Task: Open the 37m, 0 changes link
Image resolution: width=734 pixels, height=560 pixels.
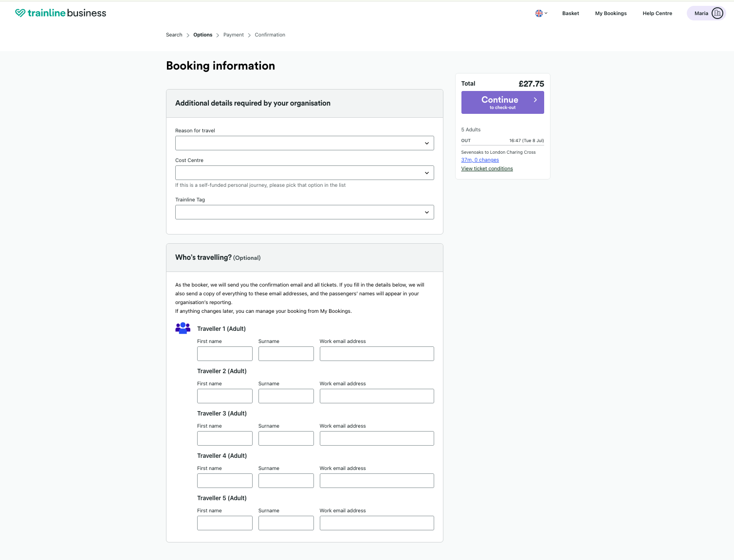Action: (x=480, y=160)
